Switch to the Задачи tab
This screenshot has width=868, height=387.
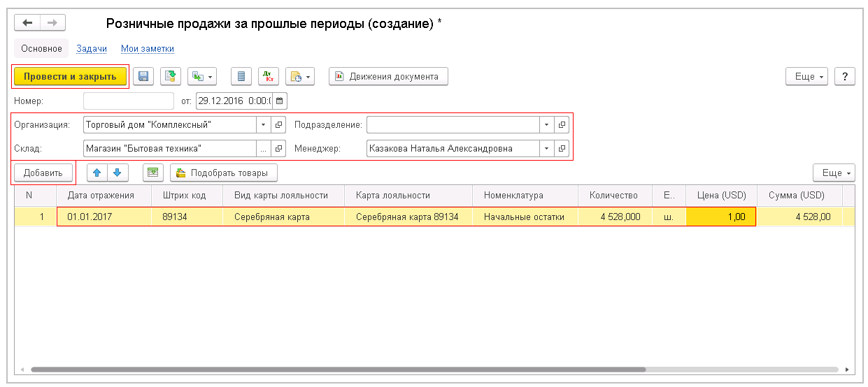click(91, 49)
